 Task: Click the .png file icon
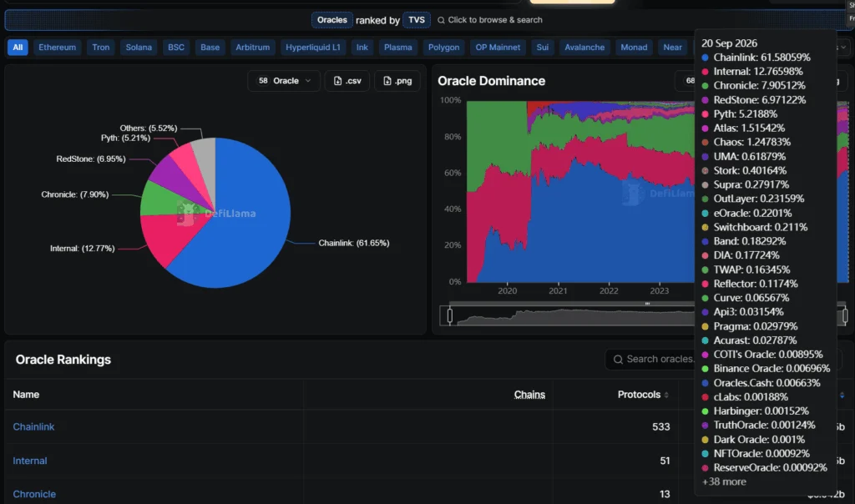coord(387,81)
